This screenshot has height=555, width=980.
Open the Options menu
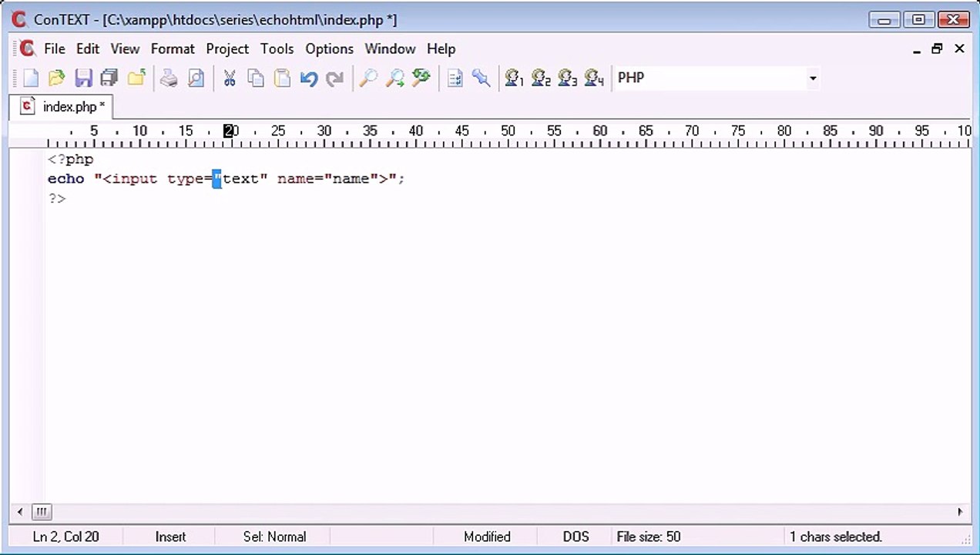329,49
